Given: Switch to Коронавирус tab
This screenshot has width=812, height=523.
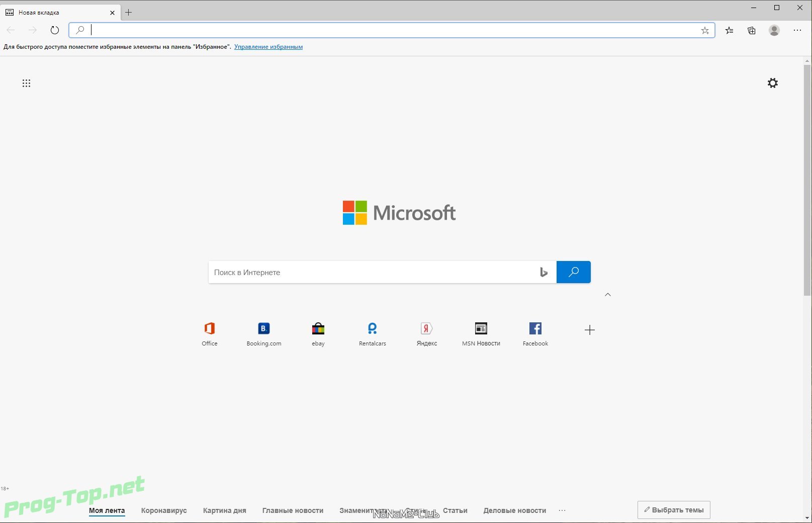Looking at the screenshot, I should click(164, 510).
